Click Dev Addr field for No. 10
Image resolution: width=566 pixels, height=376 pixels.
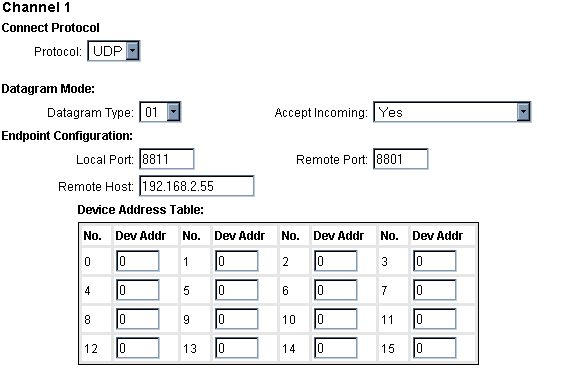(336, 319)
